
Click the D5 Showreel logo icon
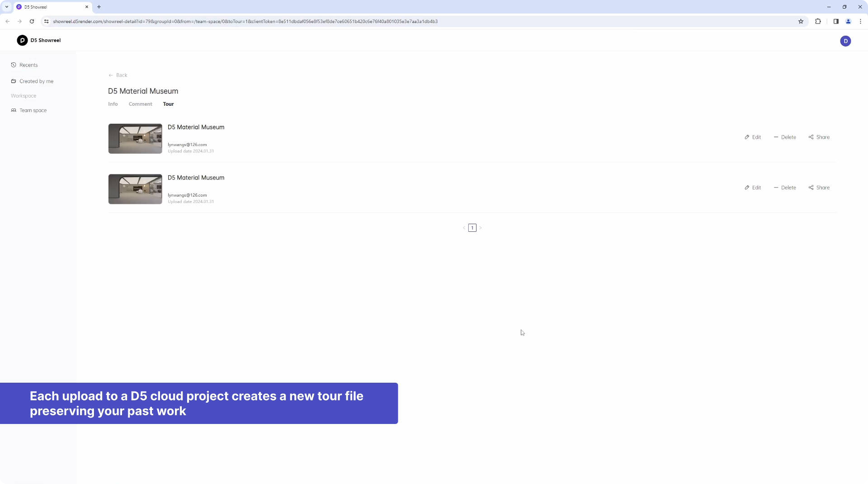22,40
